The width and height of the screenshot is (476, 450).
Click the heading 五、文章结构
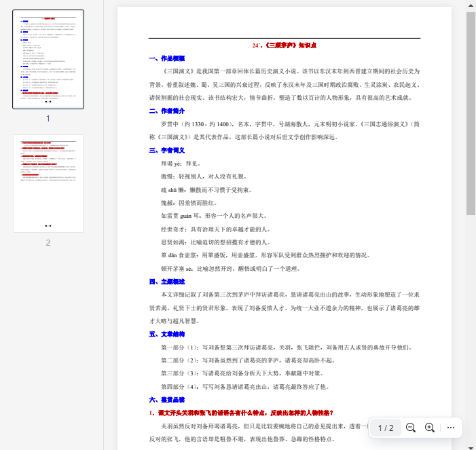[166, 334]
